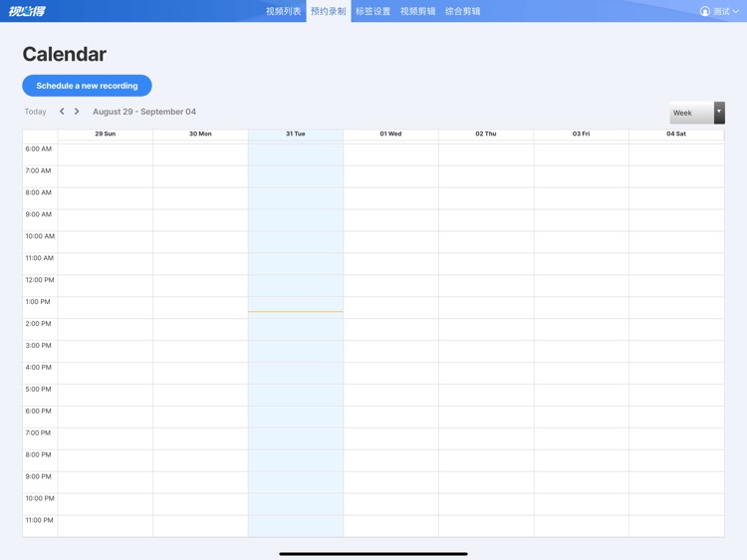Click Schedule a new recording button
747x560 pixels.
(88, 86)
